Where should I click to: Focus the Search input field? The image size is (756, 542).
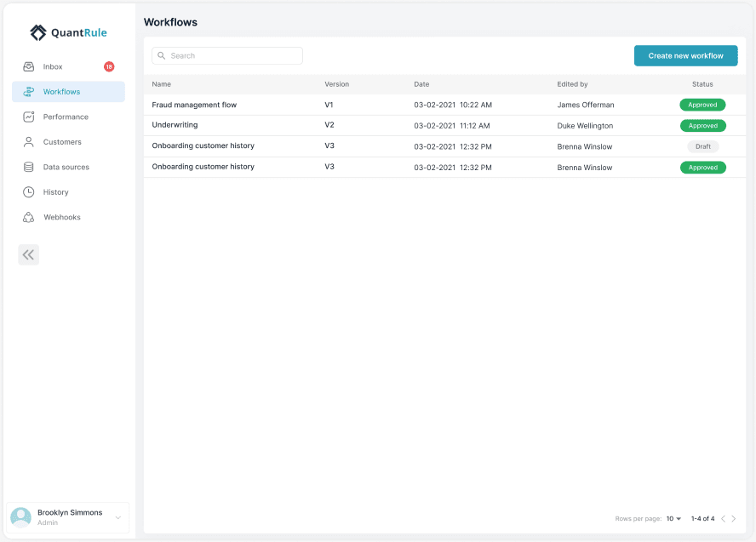click(227, 55)
